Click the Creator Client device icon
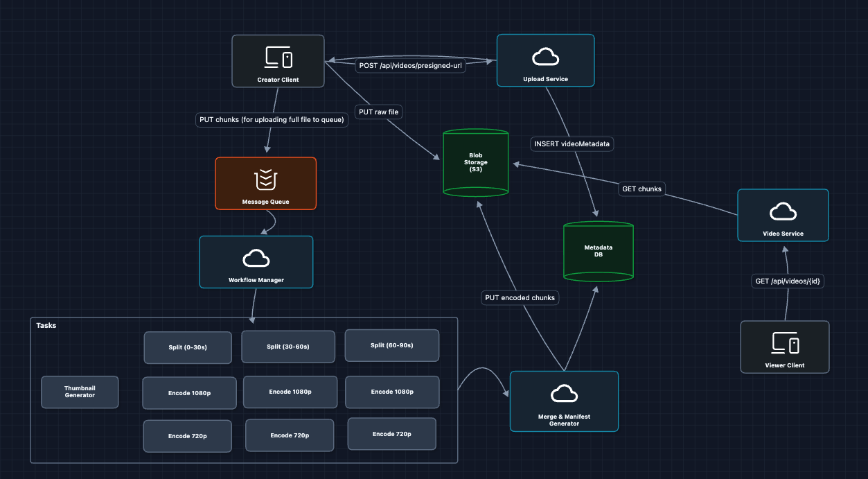This screenshot has width=868, height=479. pyautogui.click(x=278, y=57)
